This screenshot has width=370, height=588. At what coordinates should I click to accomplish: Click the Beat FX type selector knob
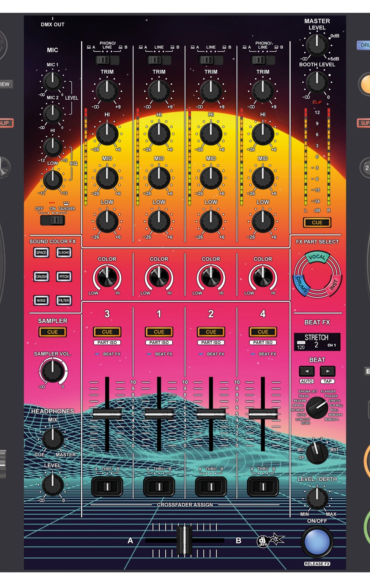coord(317,408)
